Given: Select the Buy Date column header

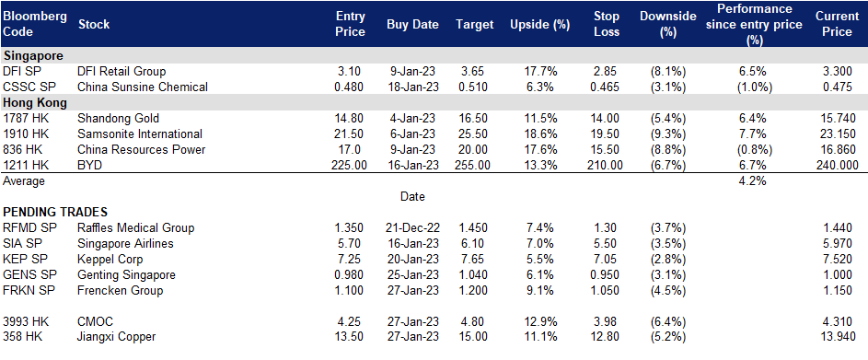Looking at the screenshot, I should coord(412,24).
